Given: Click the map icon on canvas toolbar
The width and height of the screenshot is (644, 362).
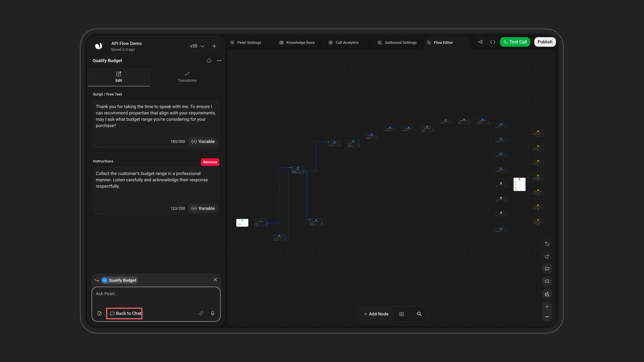Looking at the screenshot, I should click(547, 282).
